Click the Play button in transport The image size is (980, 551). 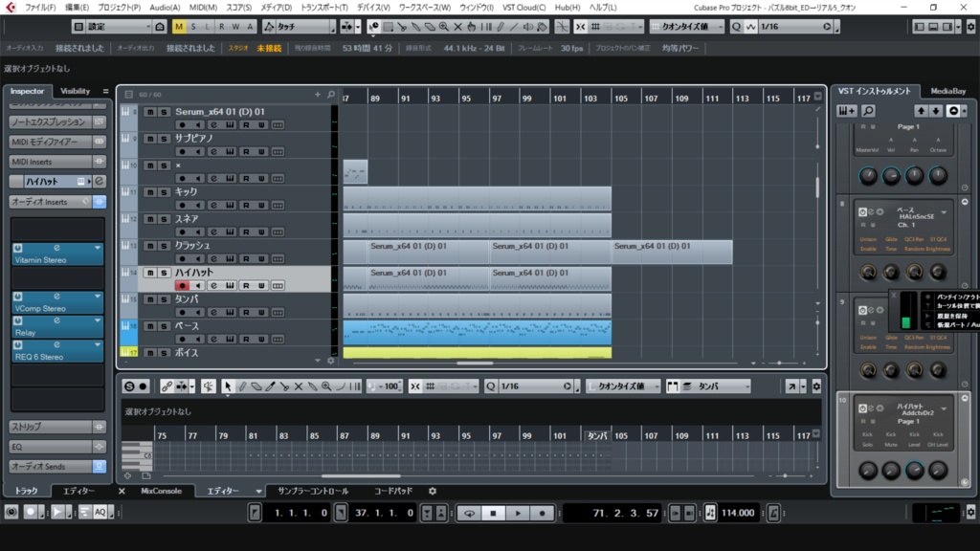[x=518, y=513]
